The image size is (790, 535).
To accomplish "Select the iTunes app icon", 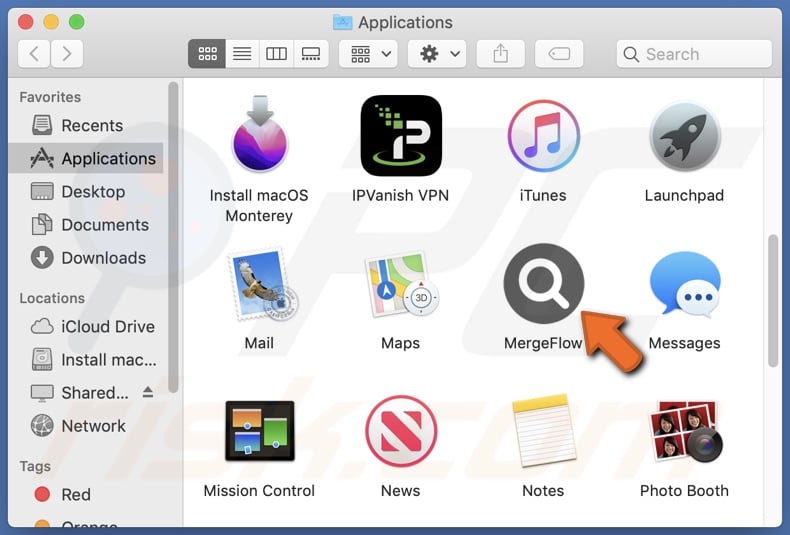I will (x=543, y=136).
